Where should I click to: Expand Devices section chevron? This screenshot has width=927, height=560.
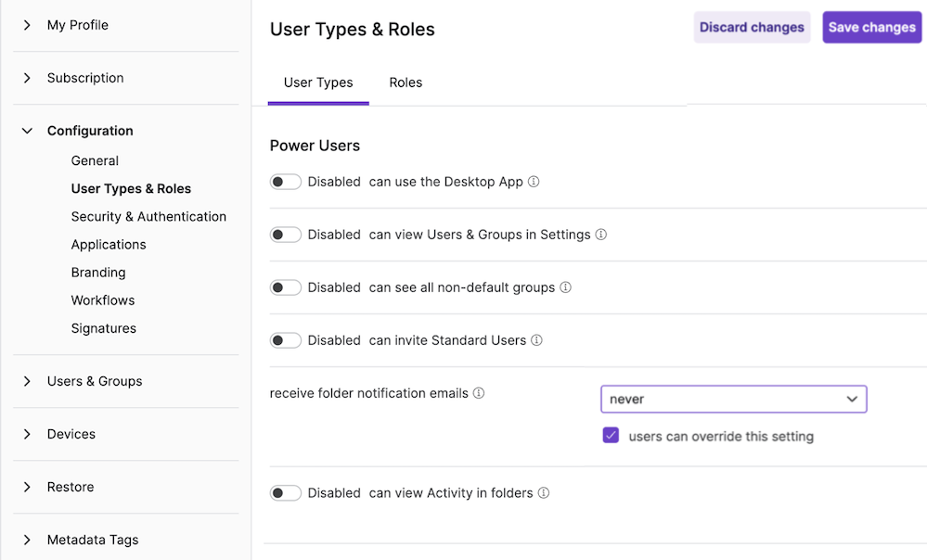coord(27,434)
